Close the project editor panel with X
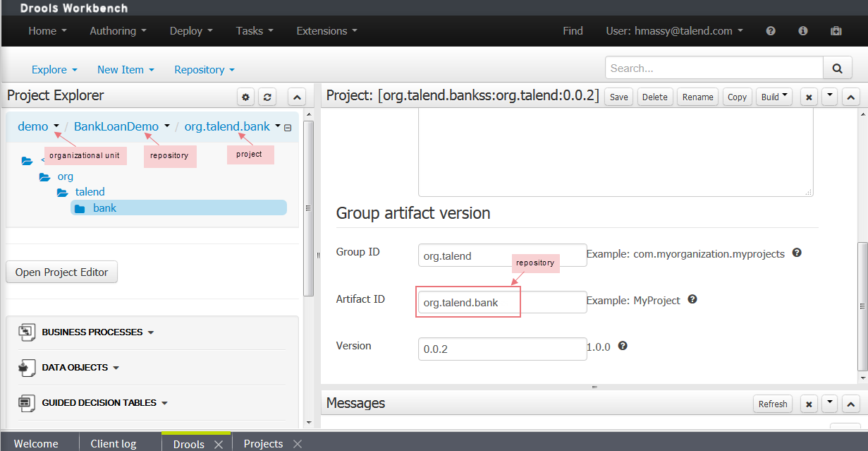 tap(809, 97)
